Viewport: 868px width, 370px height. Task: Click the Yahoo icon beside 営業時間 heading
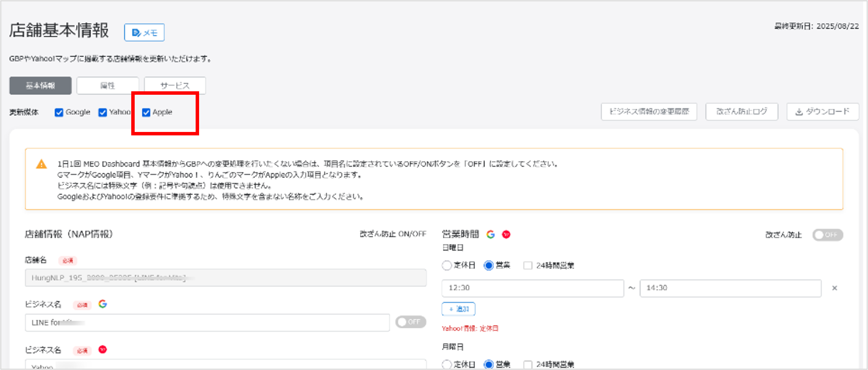507,234
